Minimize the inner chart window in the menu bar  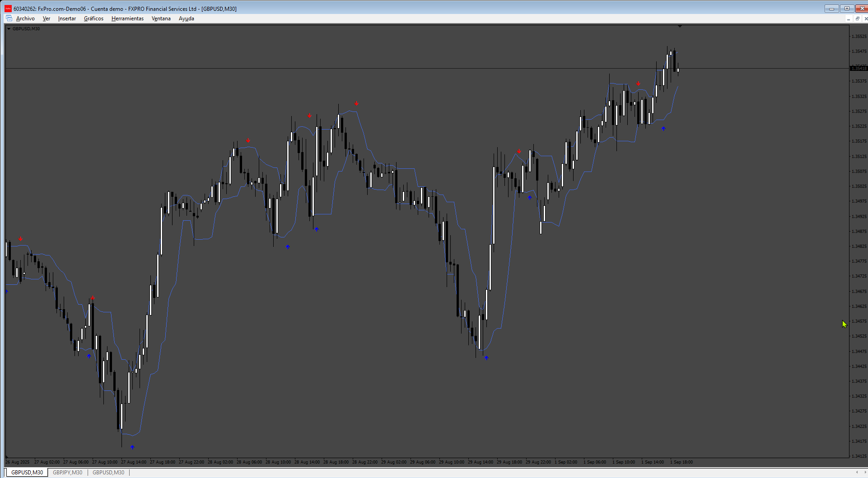click(x=849, y=19)
